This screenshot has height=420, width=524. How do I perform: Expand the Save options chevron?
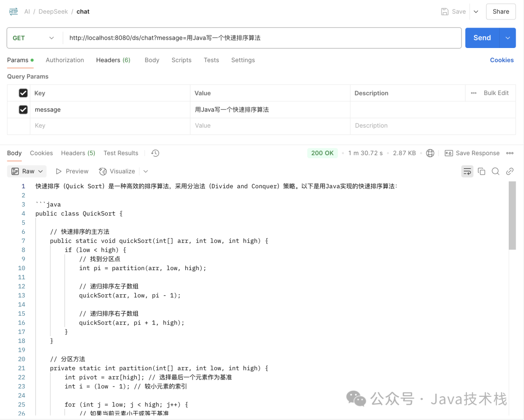[x=476, y=12]
